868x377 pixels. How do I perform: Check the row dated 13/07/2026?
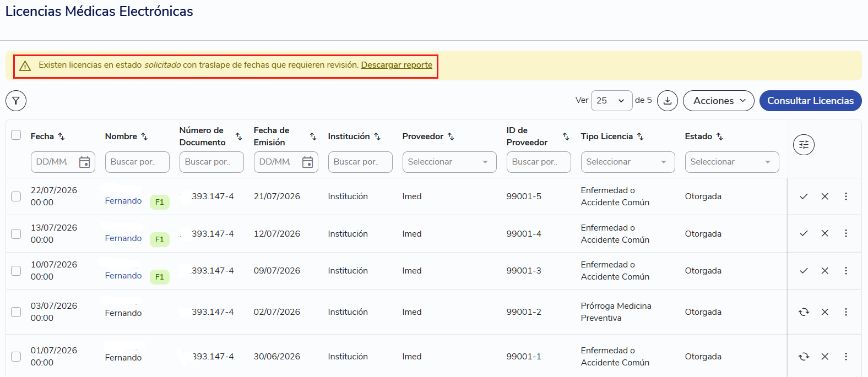(x=16, y=234)
